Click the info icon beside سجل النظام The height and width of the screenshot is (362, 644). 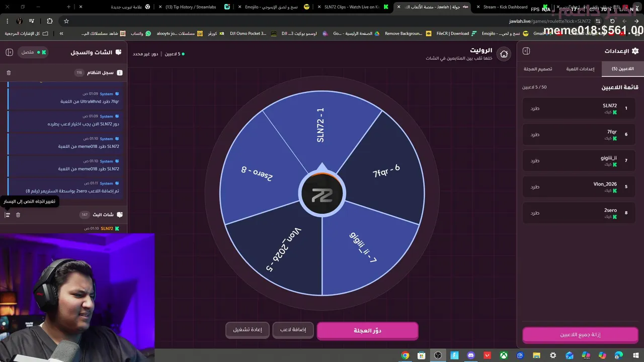119,73
